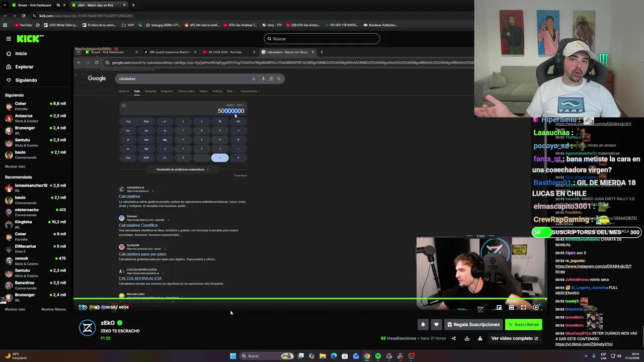This screenshot has height=362, width=644.
Task: Open Jerry - 7TV bookmark
Action: (272, 25)
